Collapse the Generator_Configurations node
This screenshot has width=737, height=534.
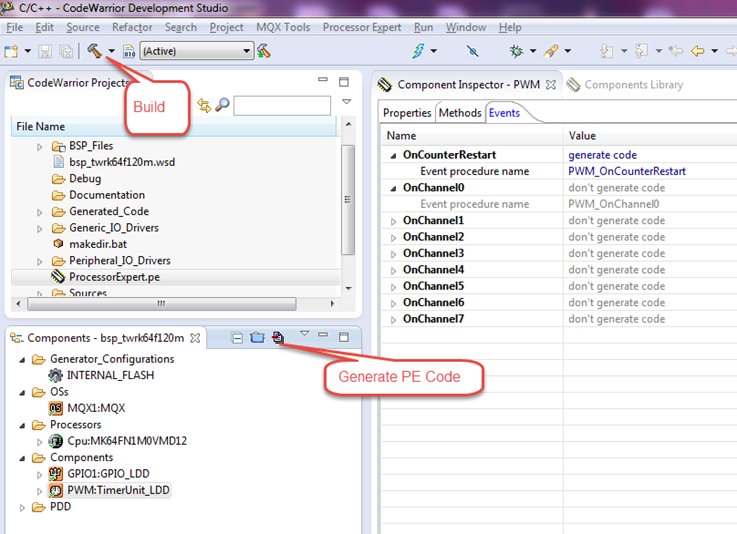click(x=22, y=360)
